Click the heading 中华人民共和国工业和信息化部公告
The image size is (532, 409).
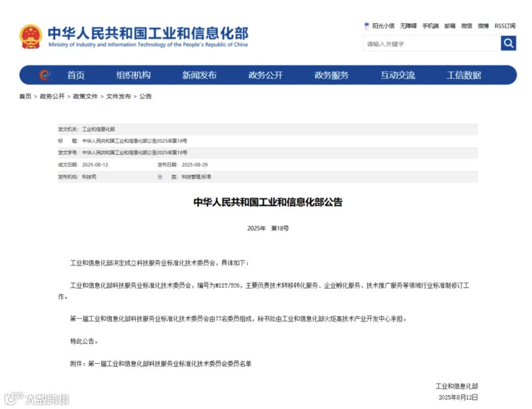point(268,203)
